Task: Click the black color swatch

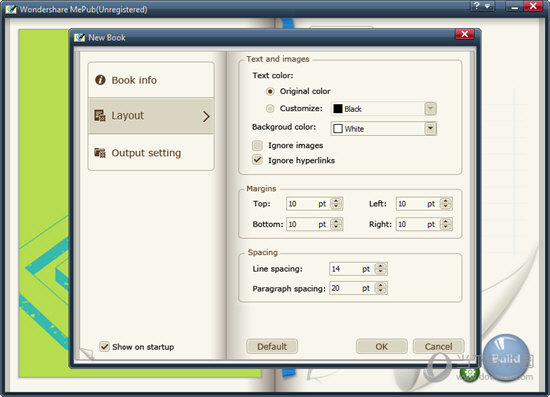Action: pyautogui.click(x=337, y=109)
